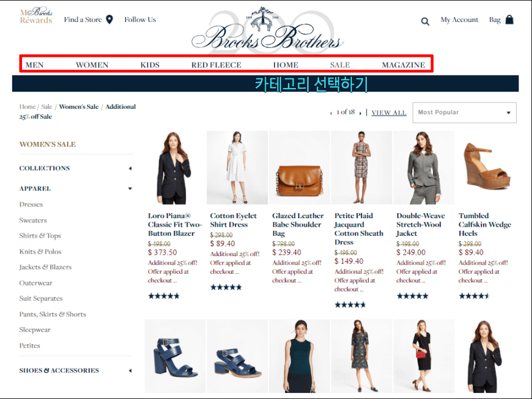Click Tumbled Calfskin Wedge Heels title
The image size is (532, 399).
(485, 225)
